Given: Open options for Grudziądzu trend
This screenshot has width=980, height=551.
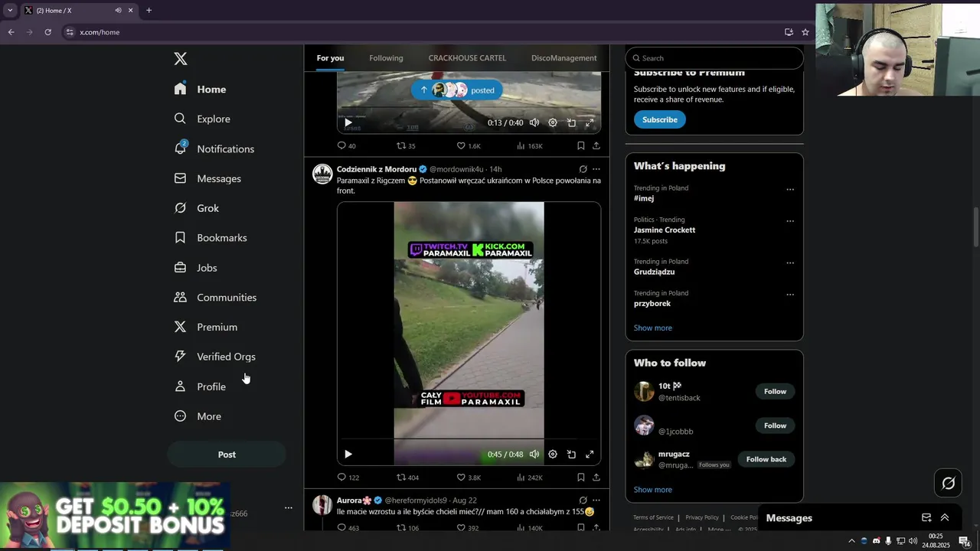Looking at the screenshot, I should click(x=790, y=262).
